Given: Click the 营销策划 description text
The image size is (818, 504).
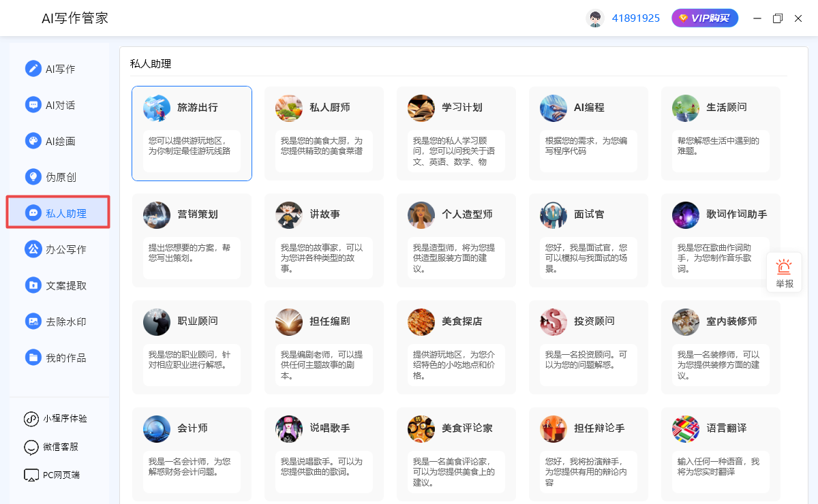Looking at the screenshot, I should [190, 253].
